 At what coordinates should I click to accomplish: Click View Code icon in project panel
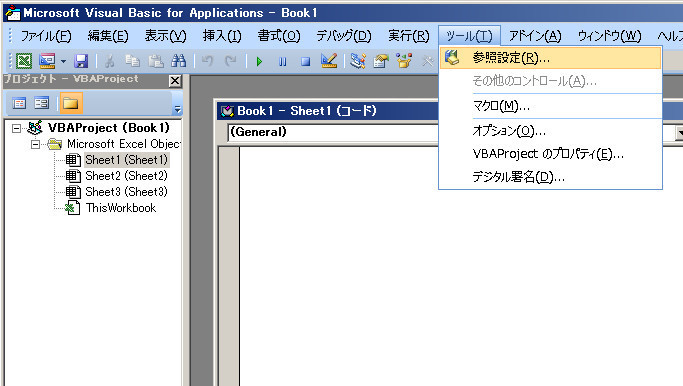pos(19,103)
